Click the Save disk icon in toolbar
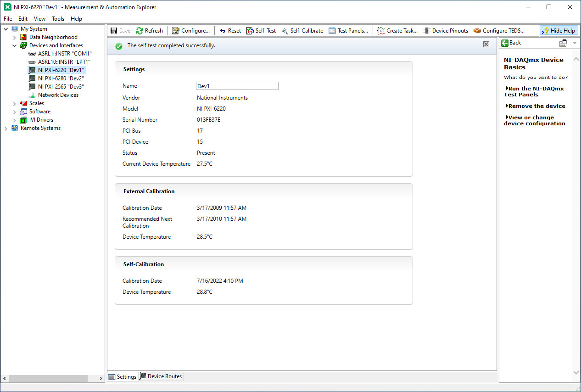Screen dimensions: 581x392 click(x=114, y=31)
